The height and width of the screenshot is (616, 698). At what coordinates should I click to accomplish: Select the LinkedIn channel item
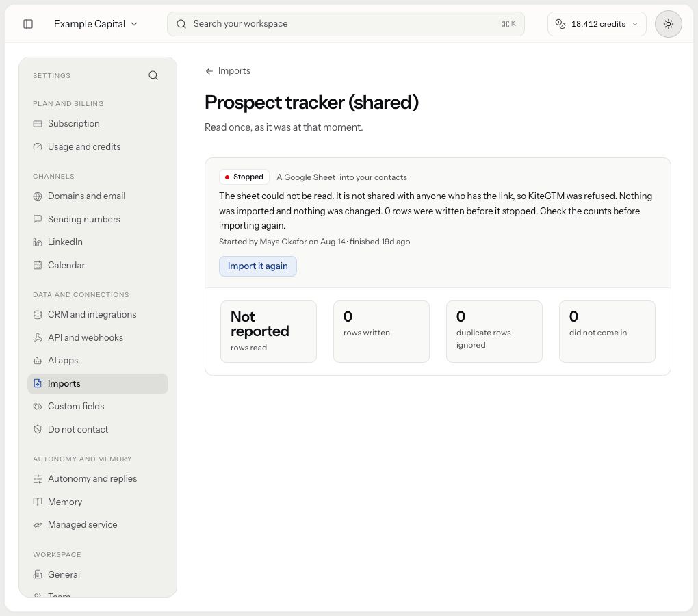coord(98,242)
